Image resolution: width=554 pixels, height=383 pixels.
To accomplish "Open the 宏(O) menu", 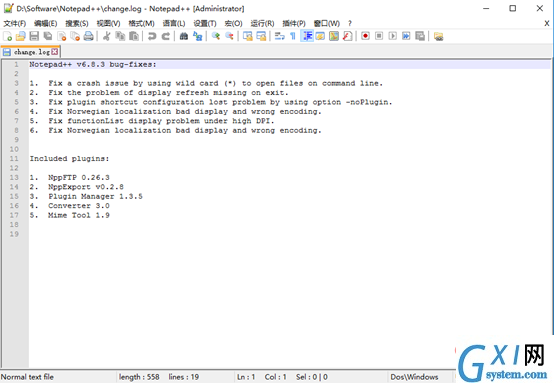I will (x=234, y=23).
